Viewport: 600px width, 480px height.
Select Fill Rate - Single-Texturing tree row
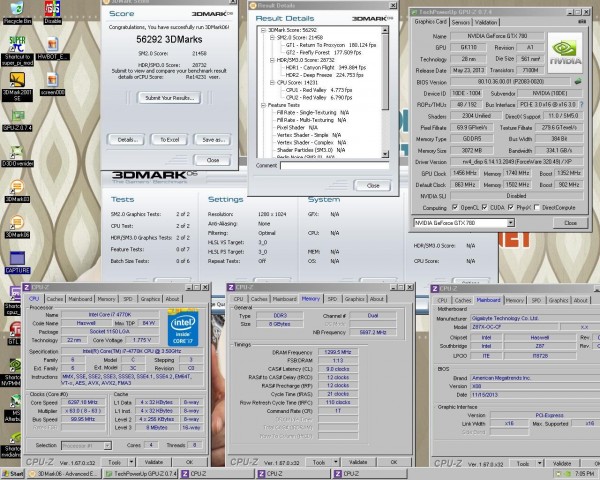313,113
